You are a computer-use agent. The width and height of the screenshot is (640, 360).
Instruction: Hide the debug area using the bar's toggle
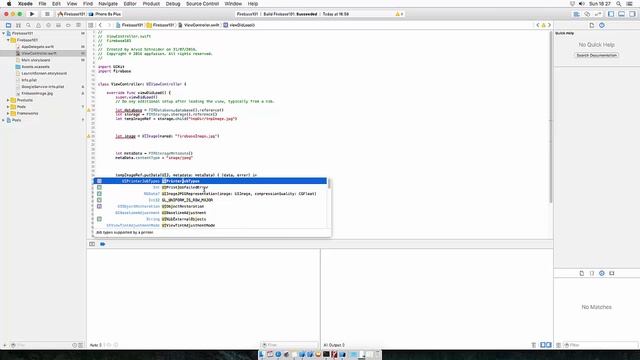[92, 244]
